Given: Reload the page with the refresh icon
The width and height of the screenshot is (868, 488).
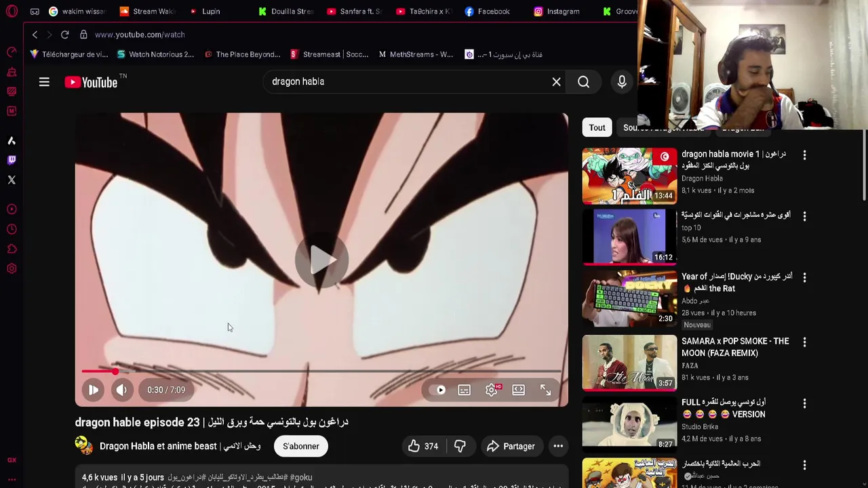Looking at the screenshot, I should coord(65,35).
